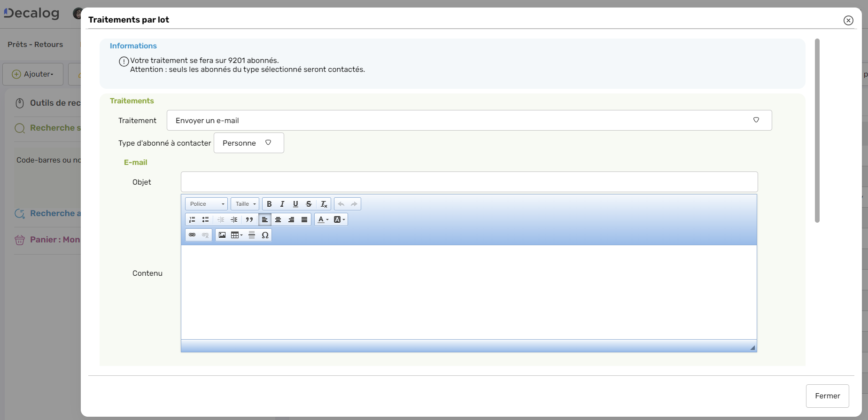The width and height of the screenshot is (868, 420).
Task: Insert a bulleted list
Action: (205, 219)
